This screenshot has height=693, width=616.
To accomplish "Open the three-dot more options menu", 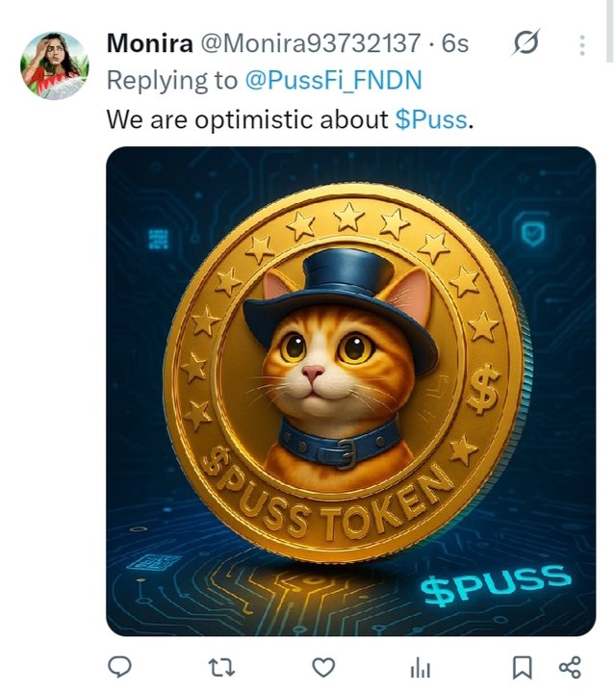I will point(582,45).
